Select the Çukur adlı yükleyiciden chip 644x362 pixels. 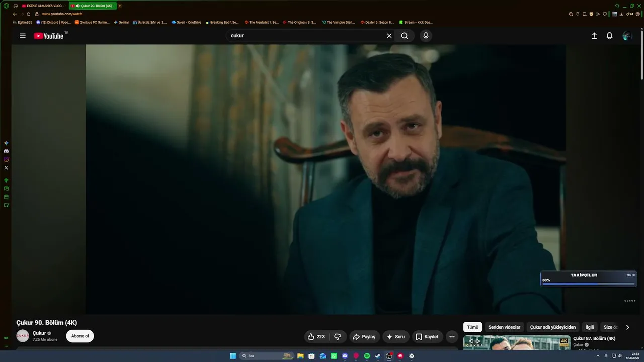point(553,327)
